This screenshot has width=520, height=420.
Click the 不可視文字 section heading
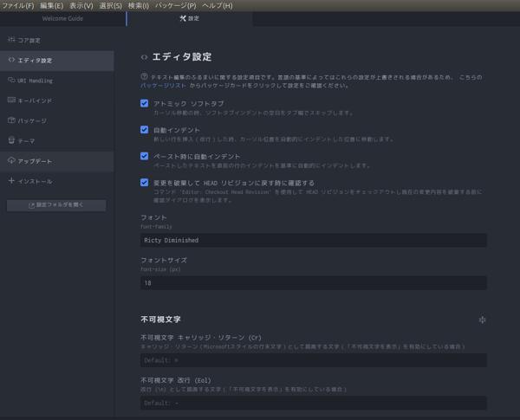point(160,320)
